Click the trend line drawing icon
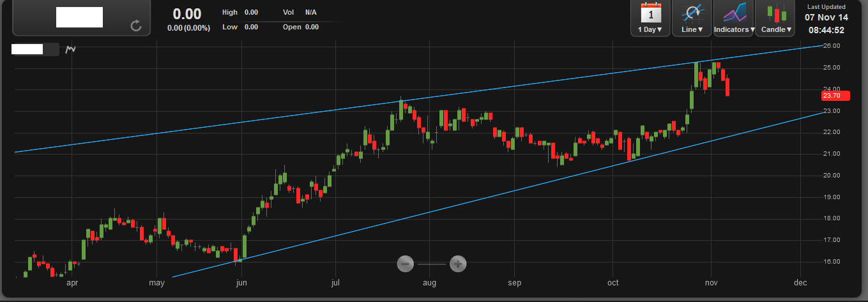This screenshot has width=868, height=302. pos(692,13)
